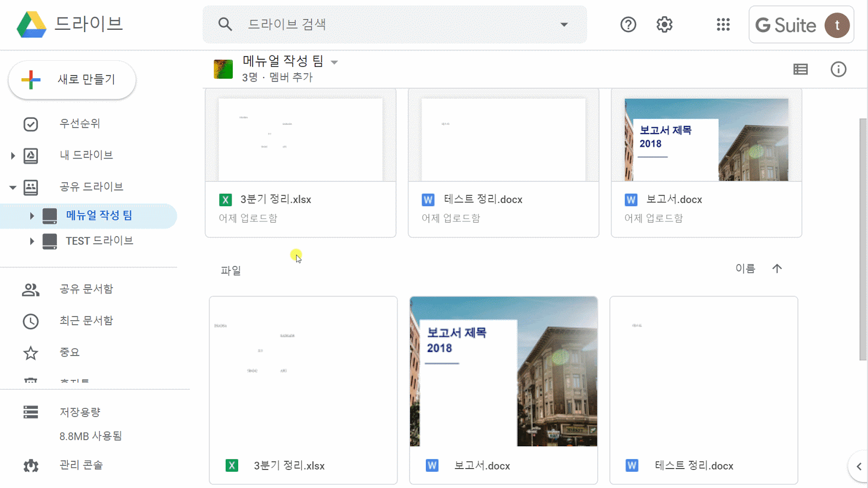Image resolution: width=868 pixels, height=488 pixels.
Task: Reverse sort direction arrow
Action: [777, 268]
